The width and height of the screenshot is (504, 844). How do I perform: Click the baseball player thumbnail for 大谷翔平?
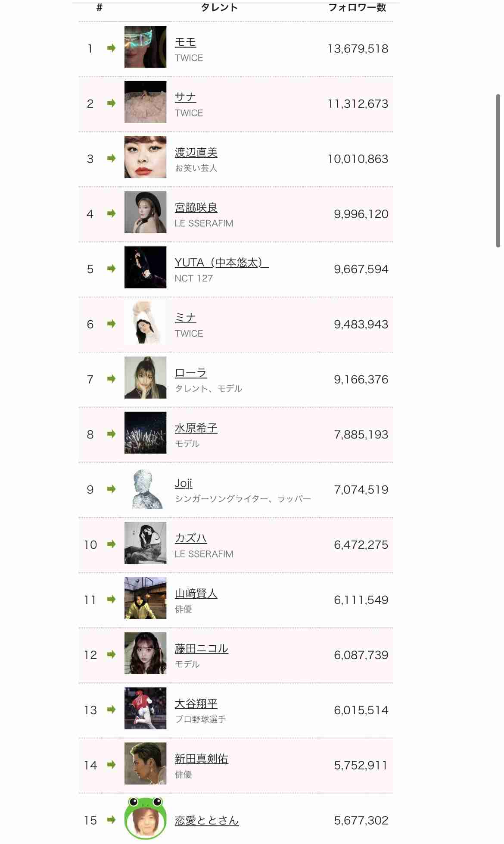145,708
